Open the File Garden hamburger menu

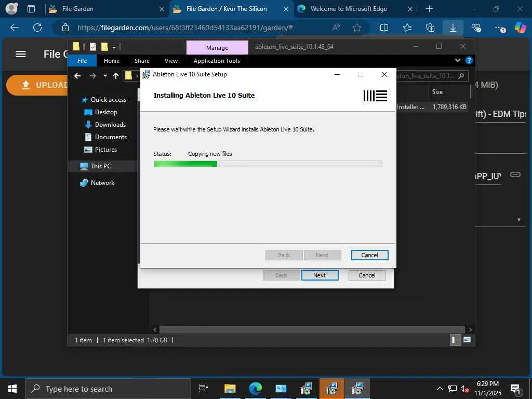tap(21, 54)
